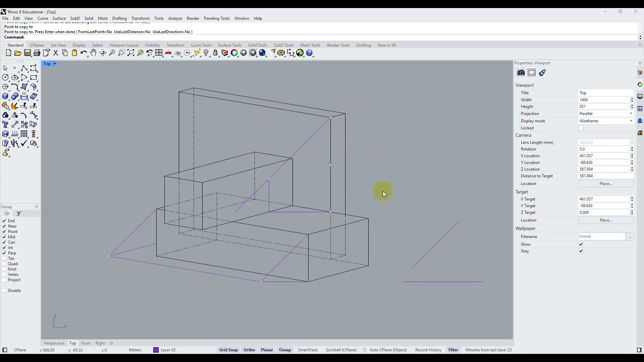Select the Polyline tool
Image resolution: width=644 pixels, height=362 pixels.
(x=24, y=68)
